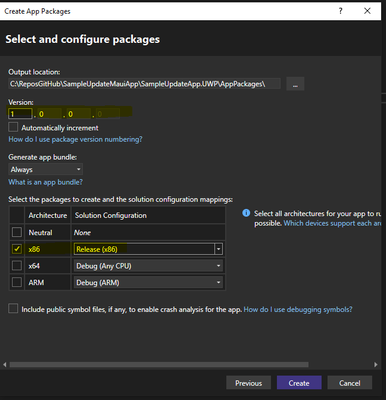The width and height of the screenshot is (386, 400).
Task: Uncheck the x86 architecture checkbox
Action: [17, 249]
